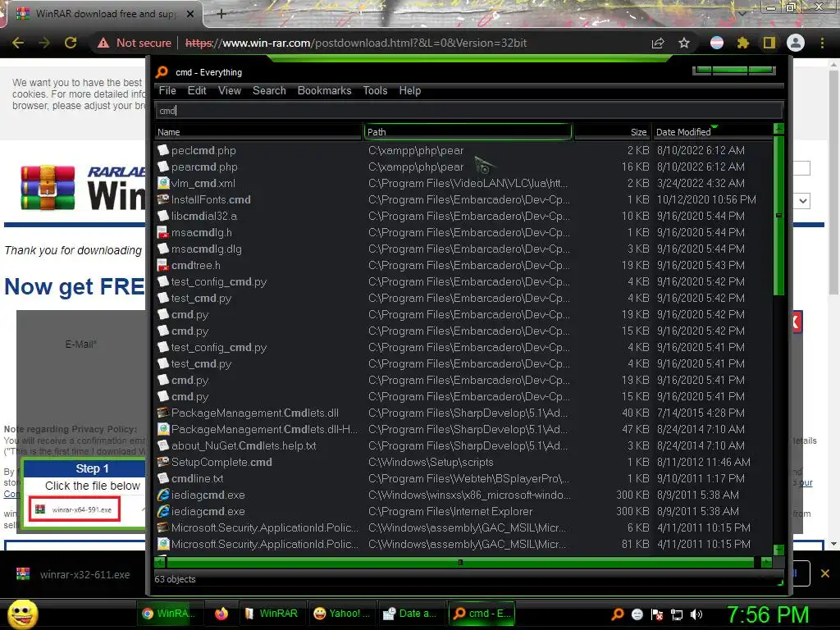The image size is (840, 630).
Task: Sort results by Path column header
Action: [x=468, y=132]
